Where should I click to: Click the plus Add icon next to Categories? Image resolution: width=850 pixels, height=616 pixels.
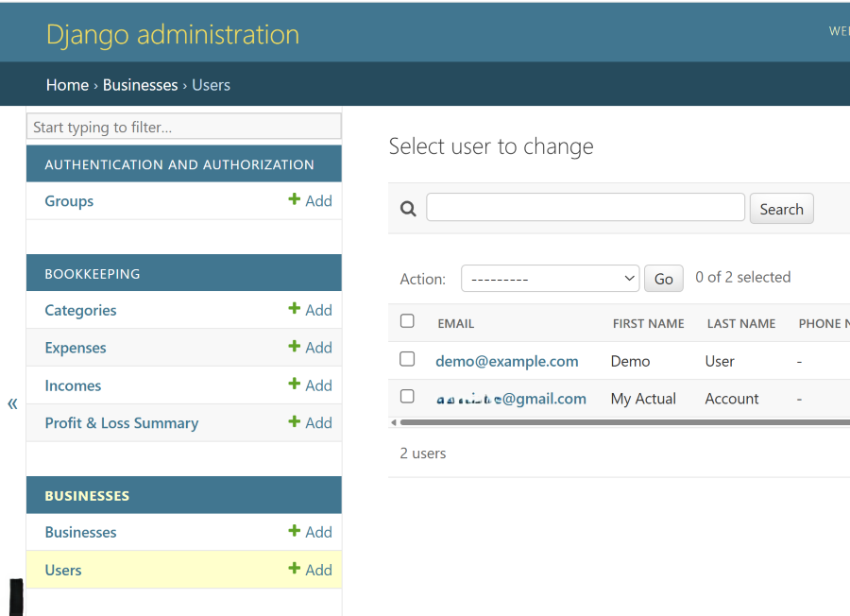click(x=295, y=310)
